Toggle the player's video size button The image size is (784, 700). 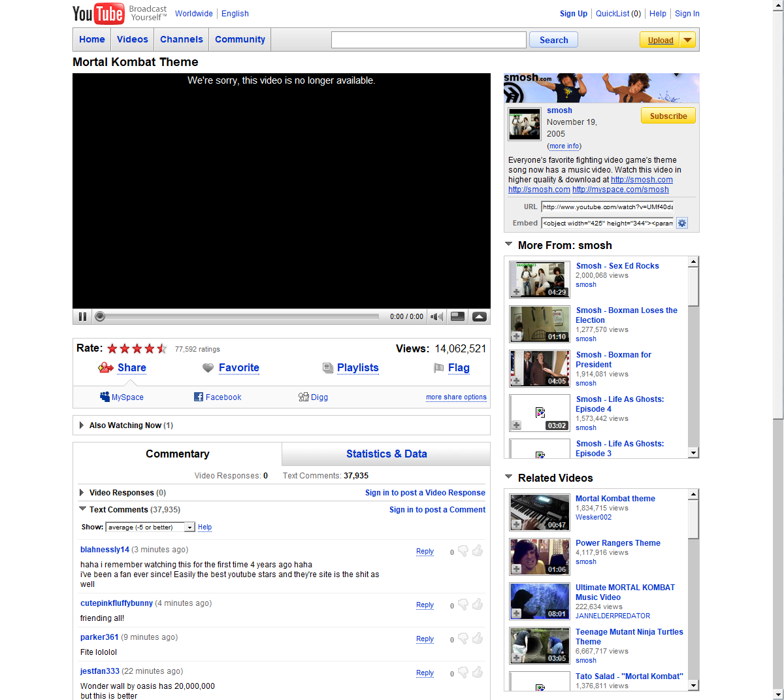(x=458, y=316)
